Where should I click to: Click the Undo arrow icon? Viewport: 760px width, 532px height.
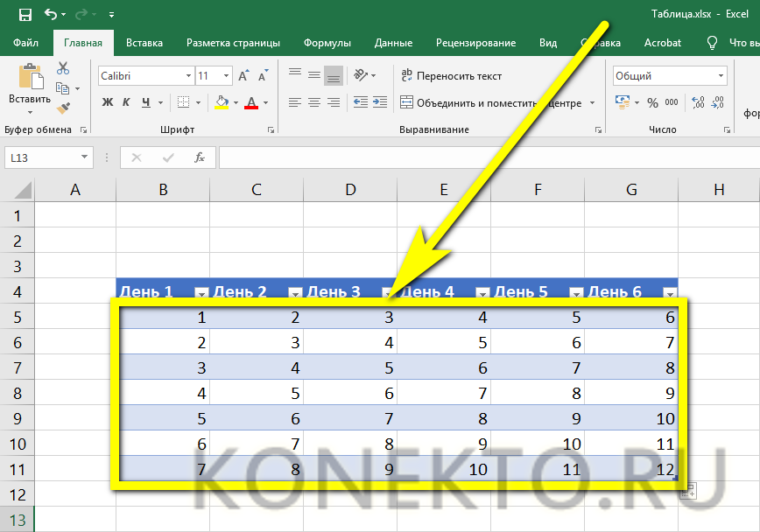(51, 15)
